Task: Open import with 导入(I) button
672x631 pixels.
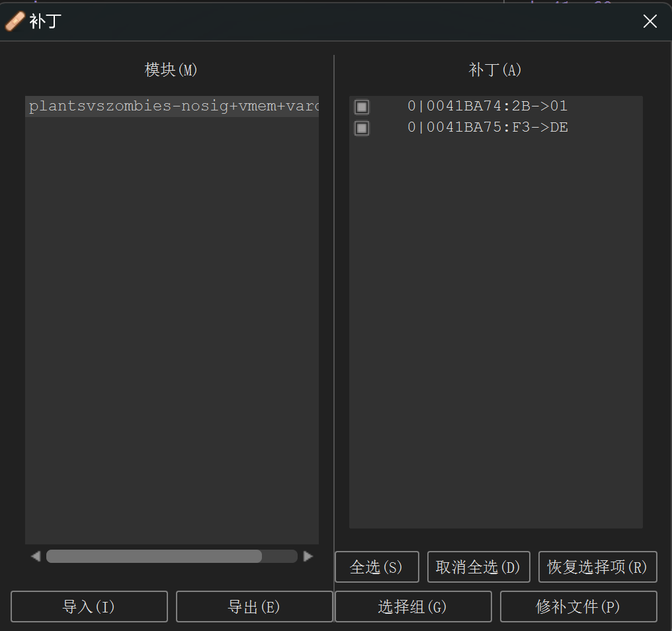Action: coord(89,607)
